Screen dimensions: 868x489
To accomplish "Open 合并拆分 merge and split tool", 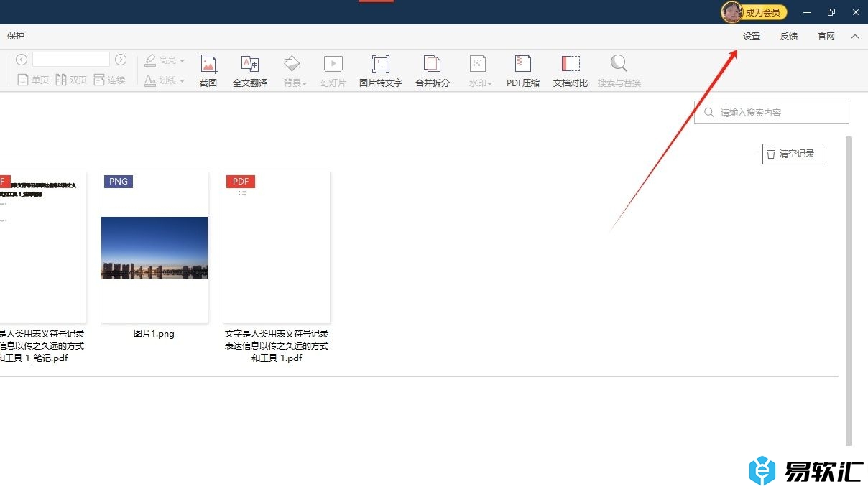I will tap(433, 71).
